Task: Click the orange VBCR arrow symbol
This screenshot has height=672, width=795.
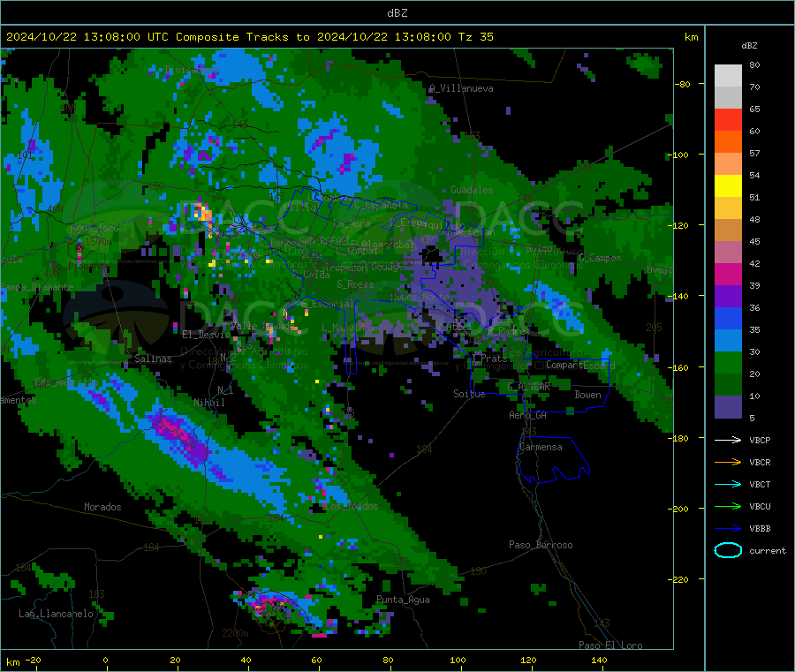Action: tap(728, 462)
